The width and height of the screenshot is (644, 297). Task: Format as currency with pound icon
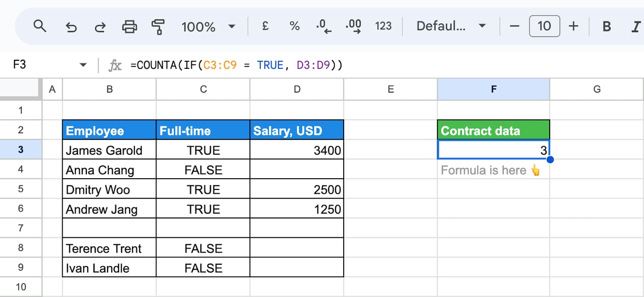point(265,26)
